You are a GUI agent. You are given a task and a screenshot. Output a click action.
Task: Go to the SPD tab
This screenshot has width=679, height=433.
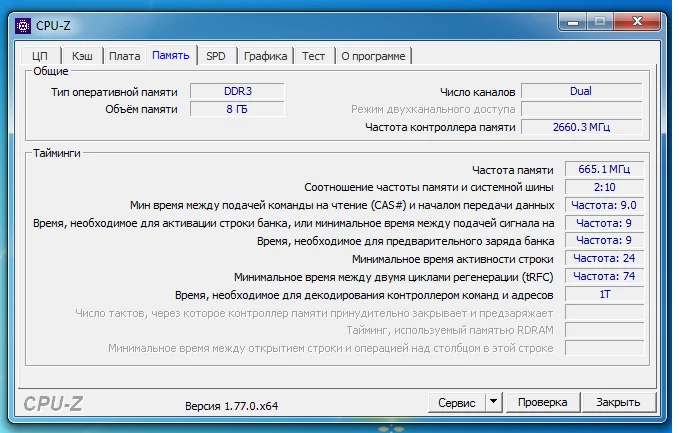click(216, 56)
